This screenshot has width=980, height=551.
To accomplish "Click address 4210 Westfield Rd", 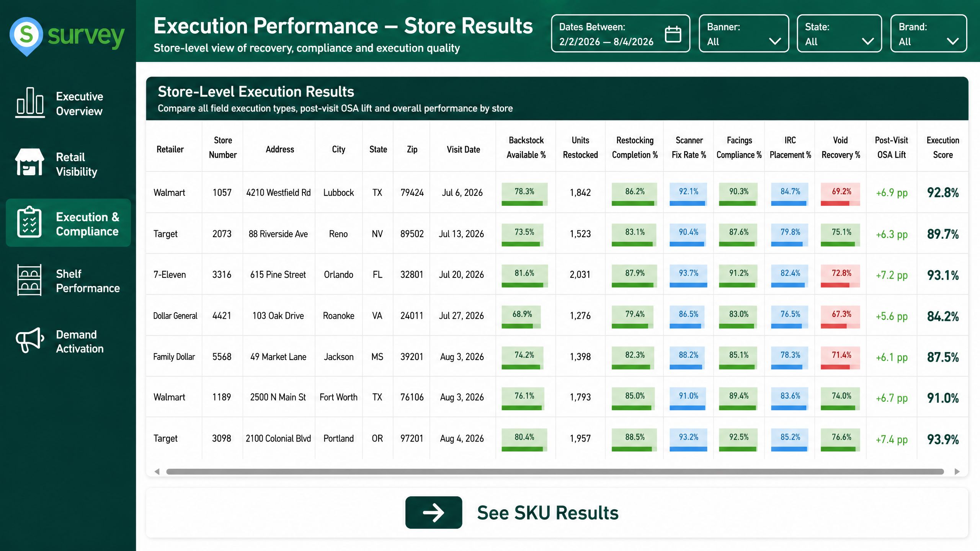I will (x=278, y=192).
